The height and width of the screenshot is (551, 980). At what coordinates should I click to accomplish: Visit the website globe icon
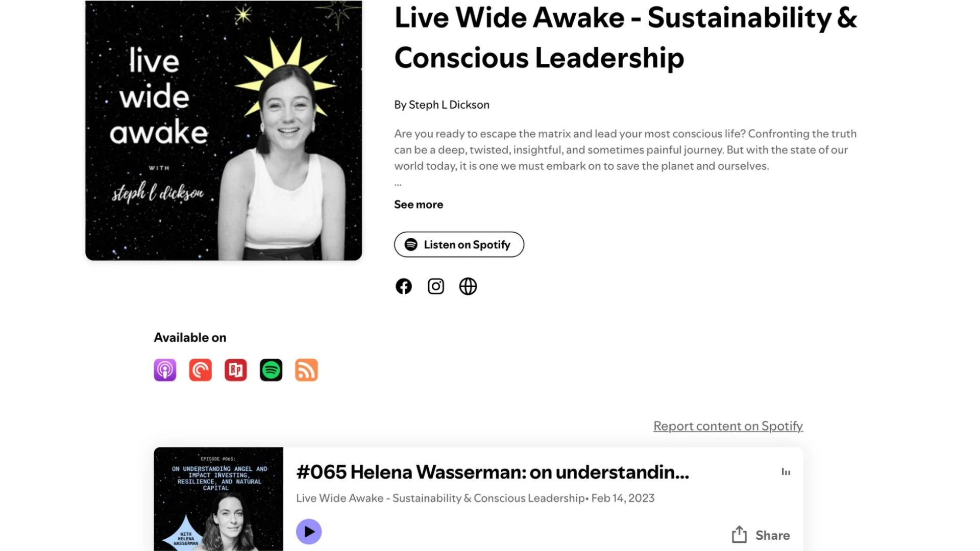[x=468, y=286]
